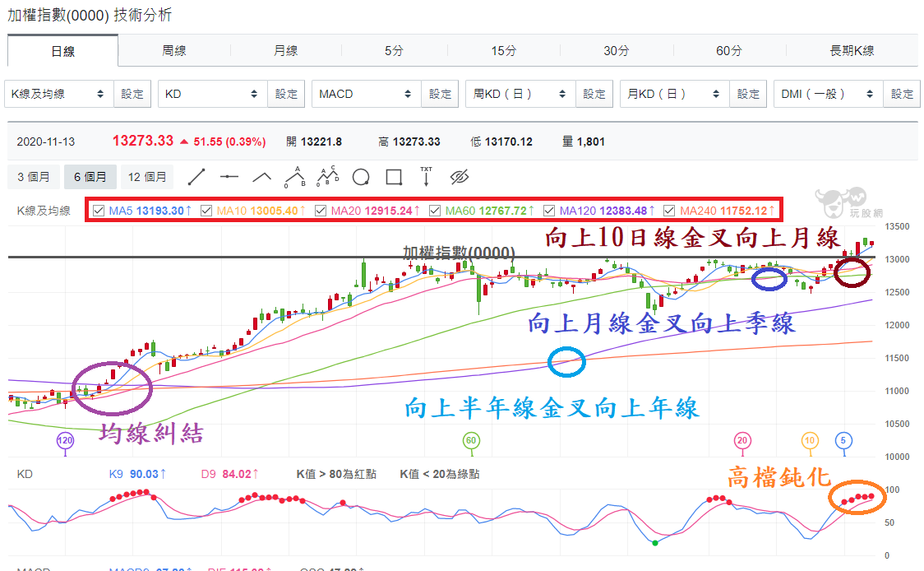Viewport: 924px width, 571px height.
Task: Click 設定 next to 月KD dropdown
Action: click(748, 94)
